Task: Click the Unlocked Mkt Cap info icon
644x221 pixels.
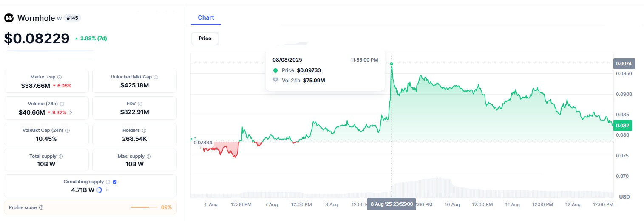Action: (x=156, y=77)
